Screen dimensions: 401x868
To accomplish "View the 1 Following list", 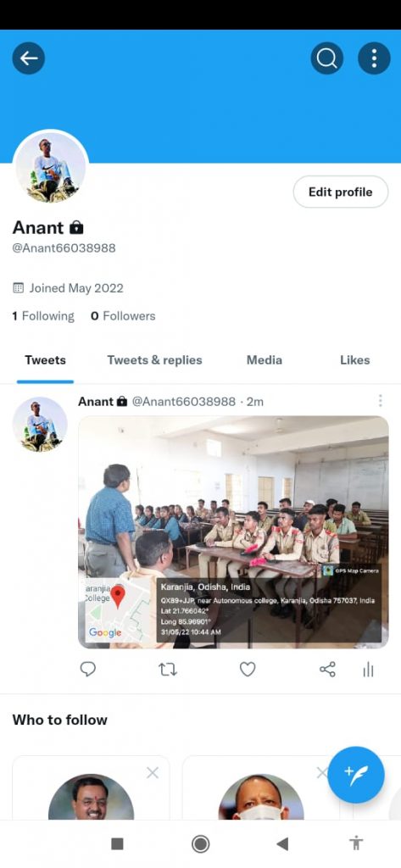I will coord(43,316).
